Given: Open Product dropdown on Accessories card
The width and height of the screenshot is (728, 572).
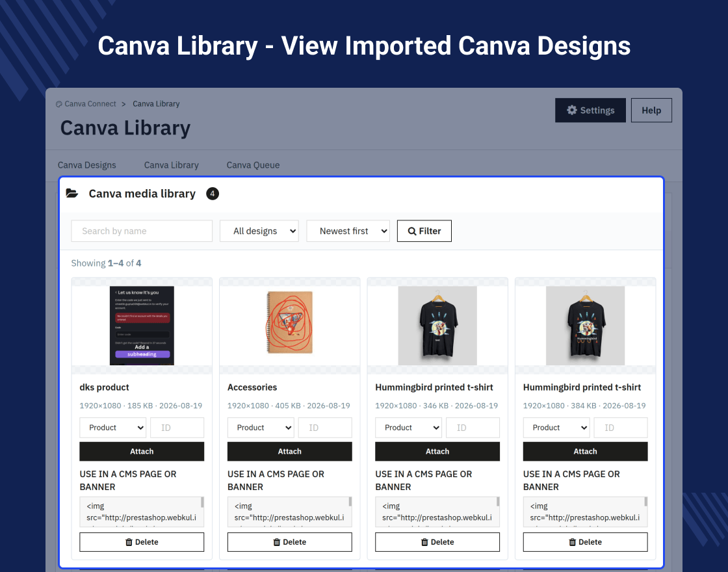Looking at the screenshot, I should pyautogui.click(x=261, y=428).
